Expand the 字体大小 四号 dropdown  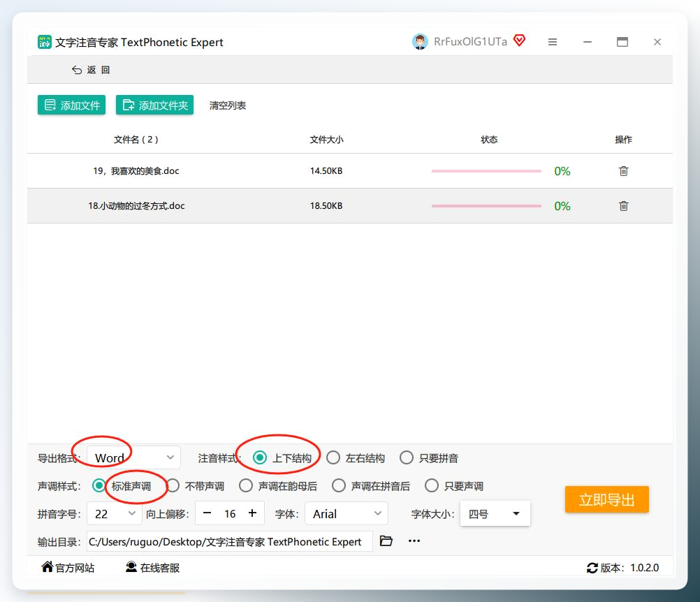[495, 513]
